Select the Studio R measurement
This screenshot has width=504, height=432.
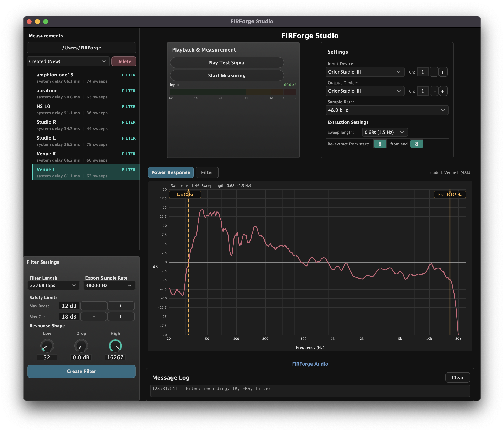coord(86,125)
